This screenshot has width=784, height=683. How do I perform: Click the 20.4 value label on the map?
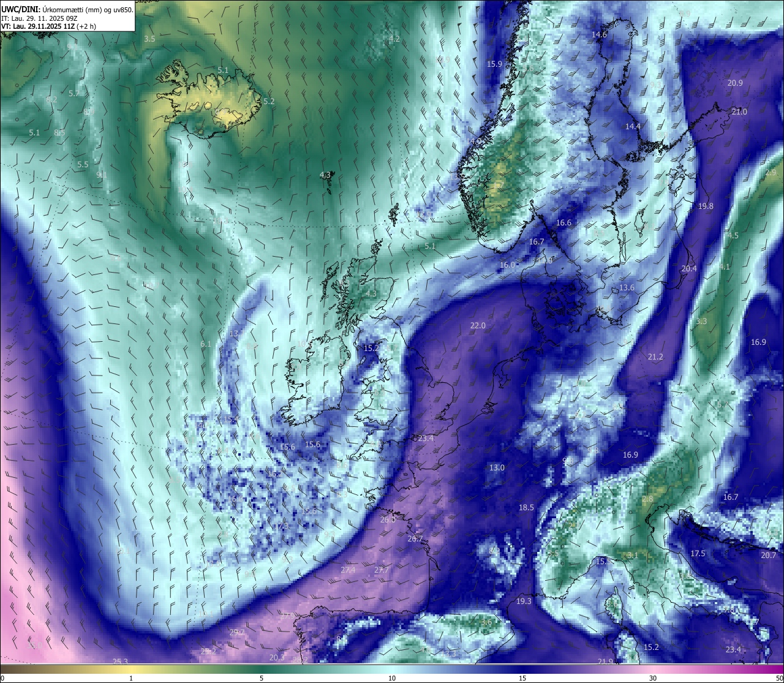coord(689,269)
